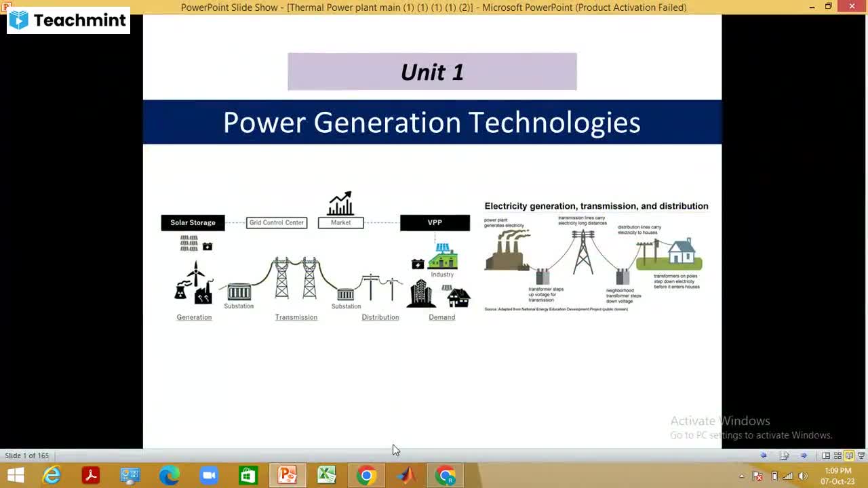Image resolution: width=868 pixels, height=488 pixels.
Task: Select the Reading View icon
Action: pyautogui.click(x=849, y=455)
